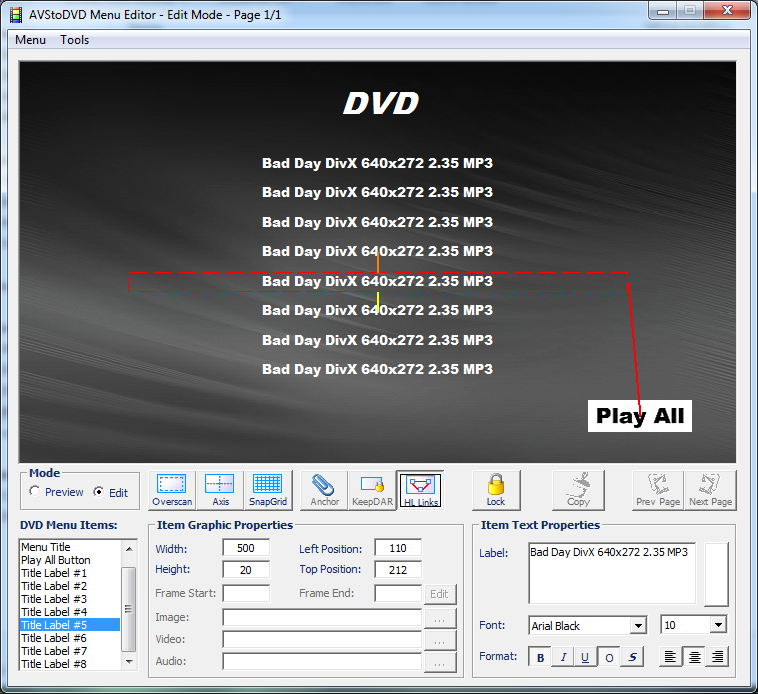Image resolution: width=758 pixels, height=694 pixels.
Task: Click the Frame Edit button
Action: [x=439, y=594]
